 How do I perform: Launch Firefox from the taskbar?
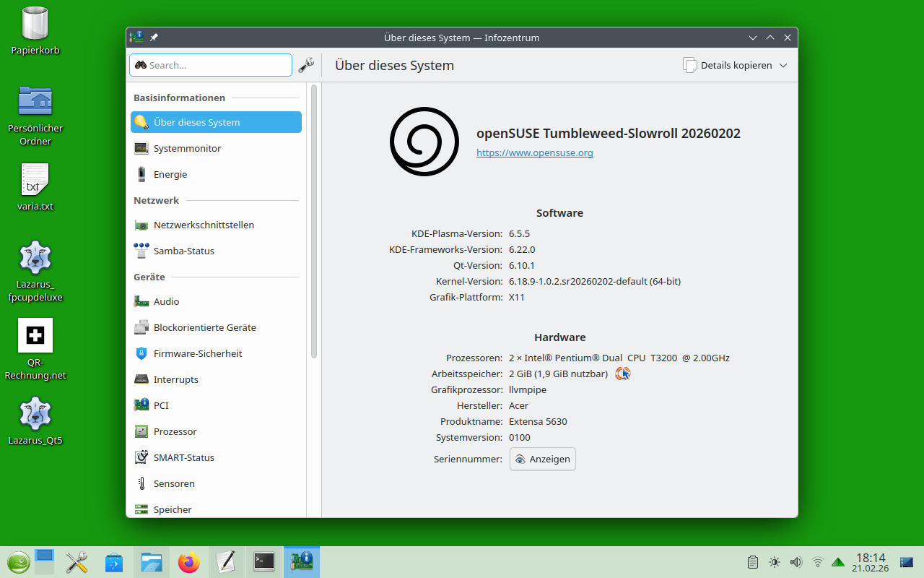(x=189, y=562)
